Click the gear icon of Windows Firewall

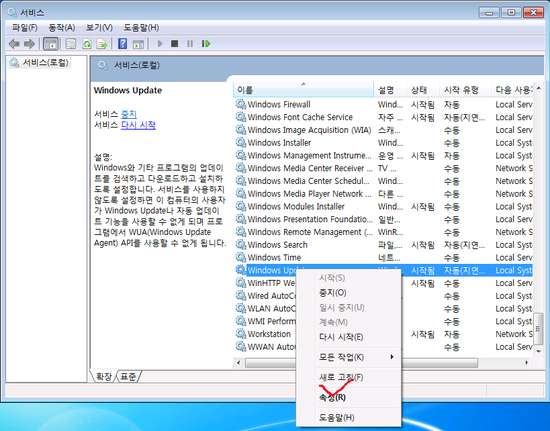click(x=241, y=104)
